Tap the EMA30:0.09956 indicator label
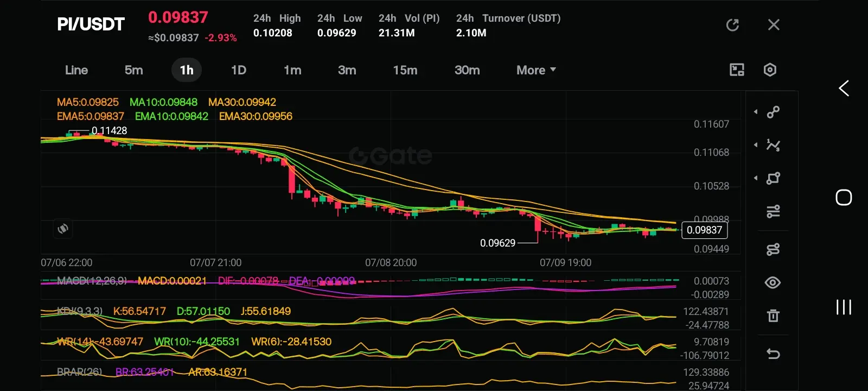868x391 pixels. click(x=256, y=116)
